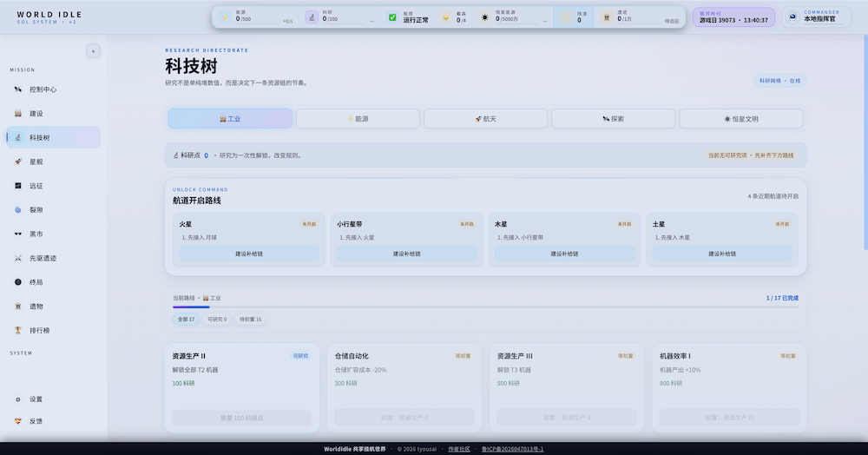Image resolution: width=868 pixels, height=455 pixels.
Task: Click the 科技树 microscope icon in sidebar
Action: pyautogui.click(x=17, y=137)
